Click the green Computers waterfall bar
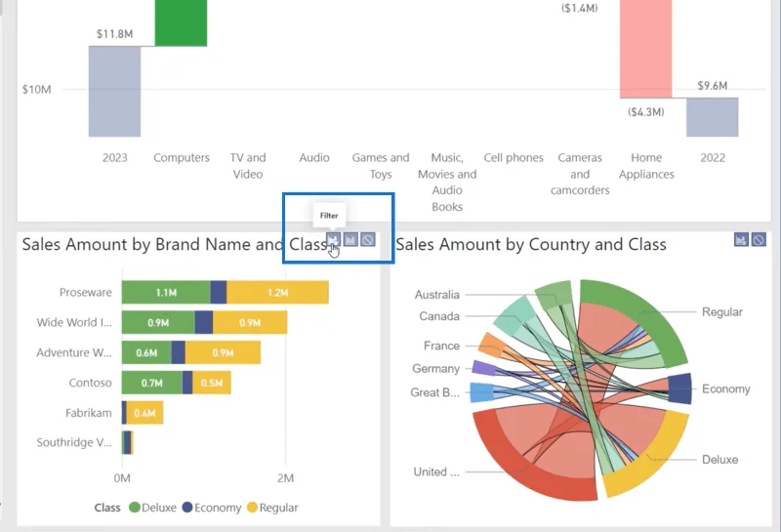The height and width of the screenshot is (532, 781). (x=181, y=22)
